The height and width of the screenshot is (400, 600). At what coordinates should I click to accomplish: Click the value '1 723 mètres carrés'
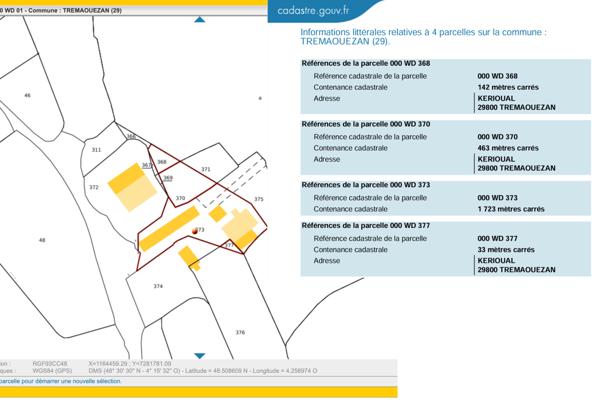coord(511,209)
